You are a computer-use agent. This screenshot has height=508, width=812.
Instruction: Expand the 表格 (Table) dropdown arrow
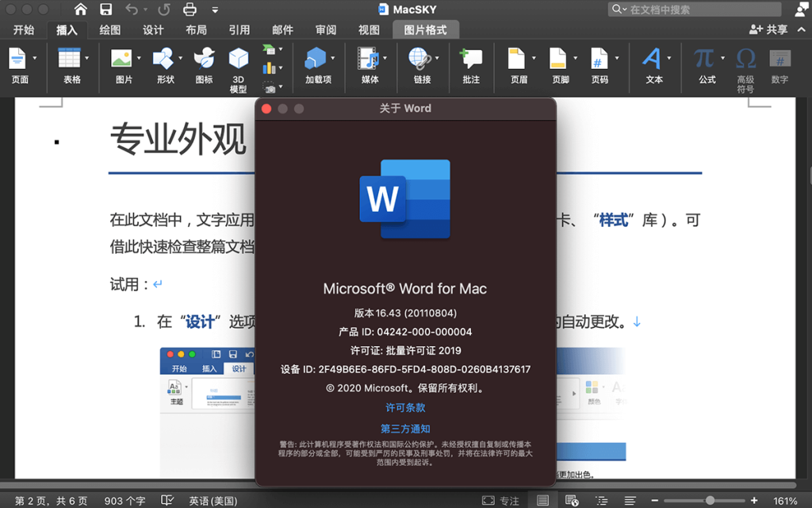(86, 59)
